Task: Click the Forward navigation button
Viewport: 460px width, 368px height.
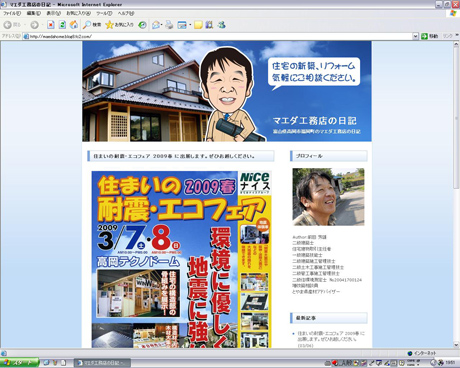Action: tap(34, 25)
